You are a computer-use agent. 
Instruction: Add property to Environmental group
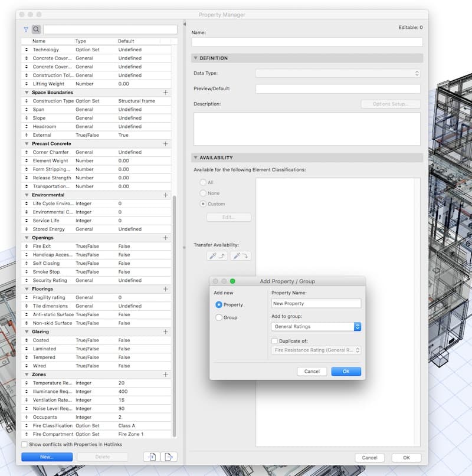coord(166,195)
